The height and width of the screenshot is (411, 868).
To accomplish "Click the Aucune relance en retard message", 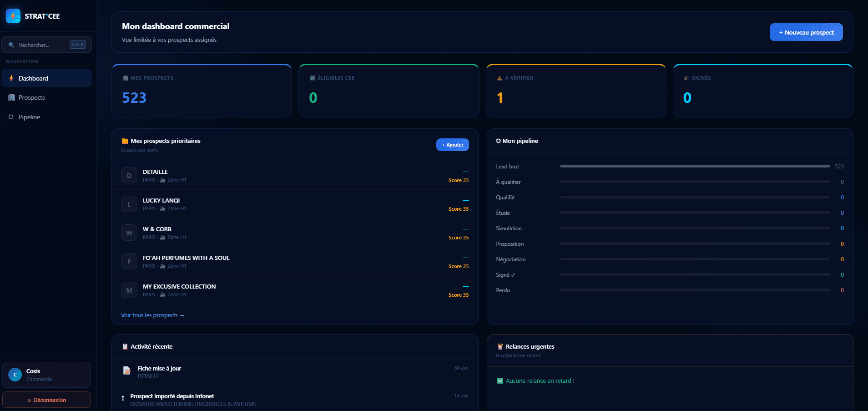I will [x=540, y=381].
